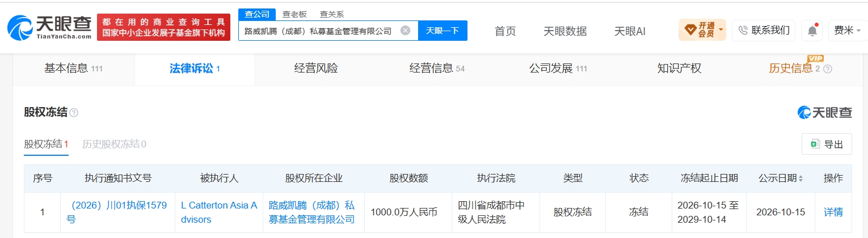Open 路威凯腾(成都)私募基金管理有限公司 table link
868x238 pixels.
[312, 212]
